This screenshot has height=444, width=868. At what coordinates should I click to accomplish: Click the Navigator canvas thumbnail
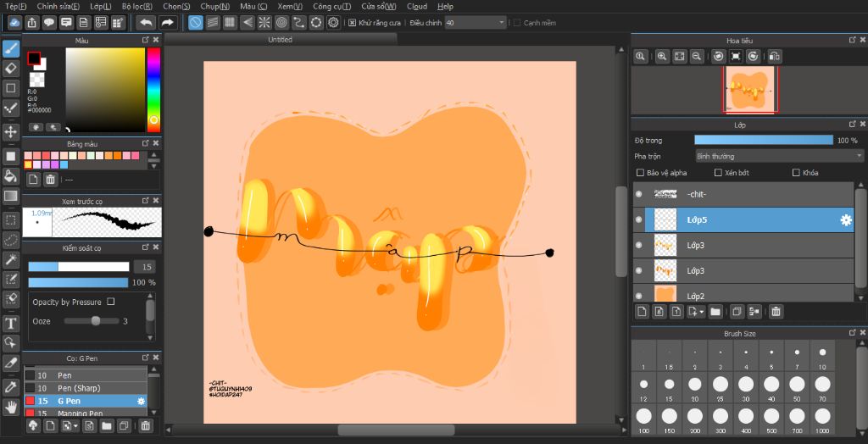(x=750, y=89)
